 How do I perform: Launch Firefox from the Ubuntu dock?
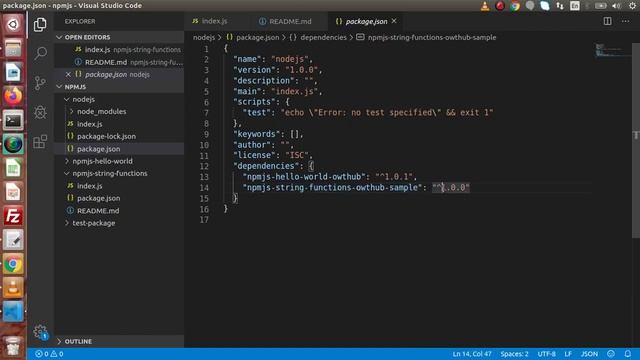tap(13, 96)
